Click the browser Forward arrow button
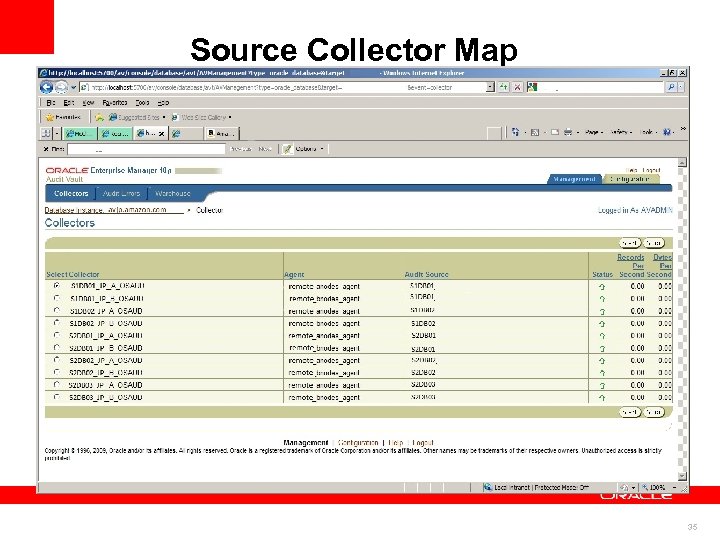The image size is (720, 540). pos(61,87)
